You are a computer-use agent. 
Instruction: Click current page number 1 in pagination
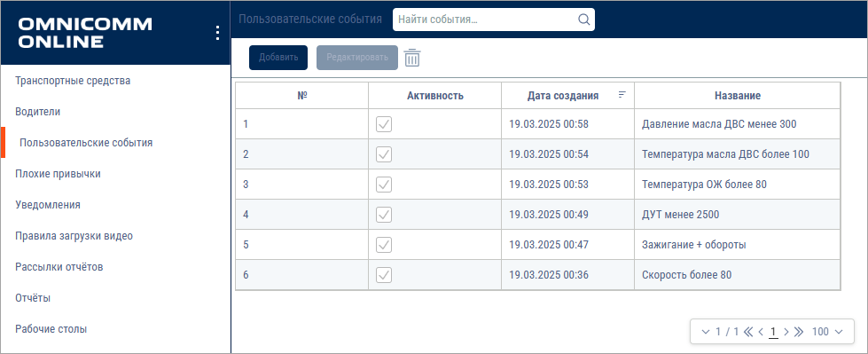(x=773, y=332)
